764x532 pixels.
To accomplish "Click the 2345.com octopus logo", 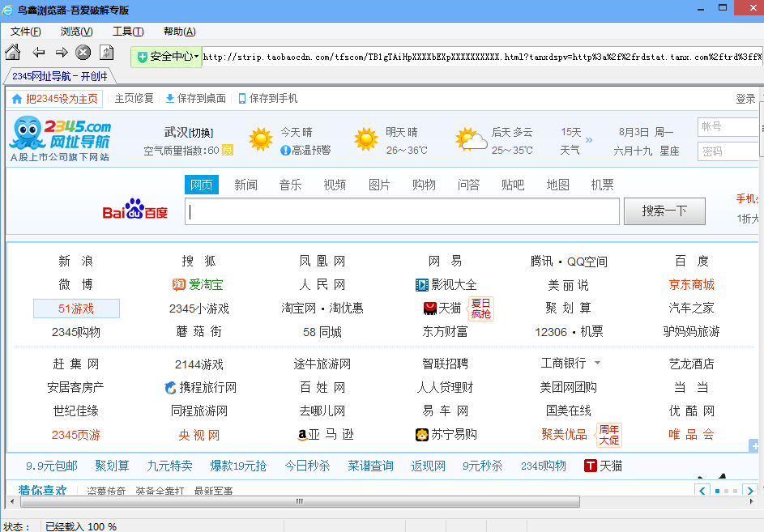I will [59, 138].
